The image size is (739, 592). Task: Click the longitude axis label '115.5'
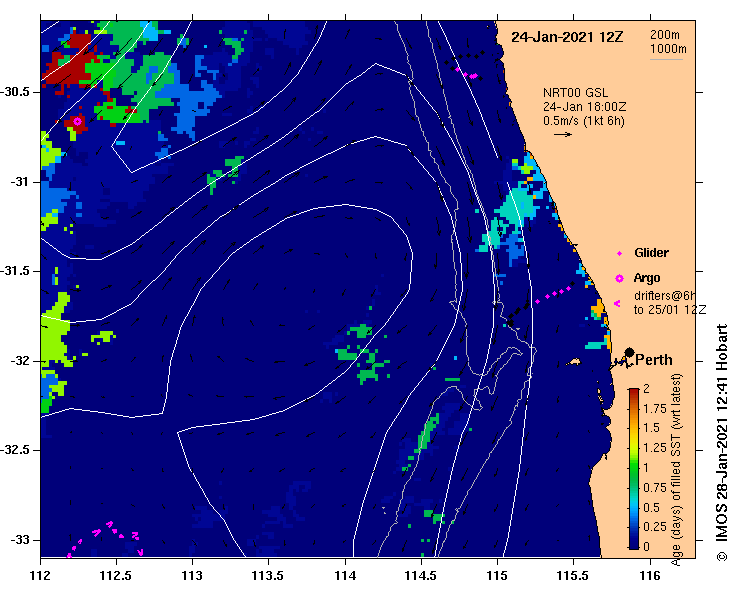pos(573,576)
